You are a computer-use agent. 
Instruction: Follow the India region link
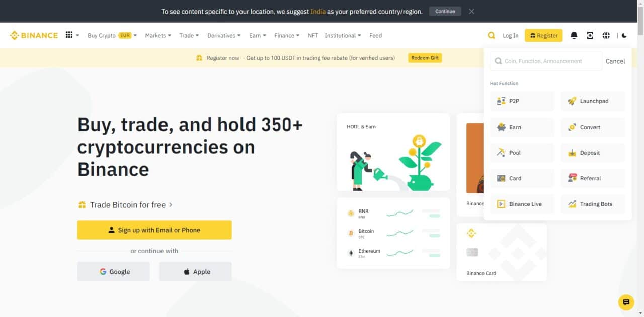click(x=318, y=11)
